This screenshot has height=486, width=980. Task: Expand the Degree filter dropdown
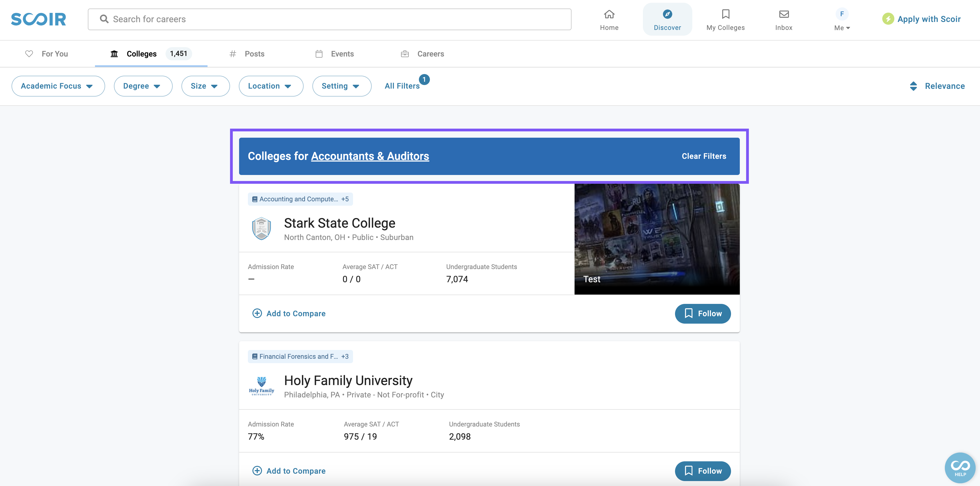(143, 86)
